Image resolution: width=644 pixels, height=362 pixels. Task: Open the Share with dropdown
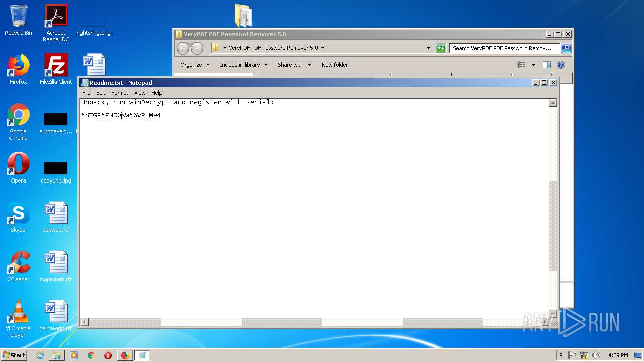click(x=294, y=65)
